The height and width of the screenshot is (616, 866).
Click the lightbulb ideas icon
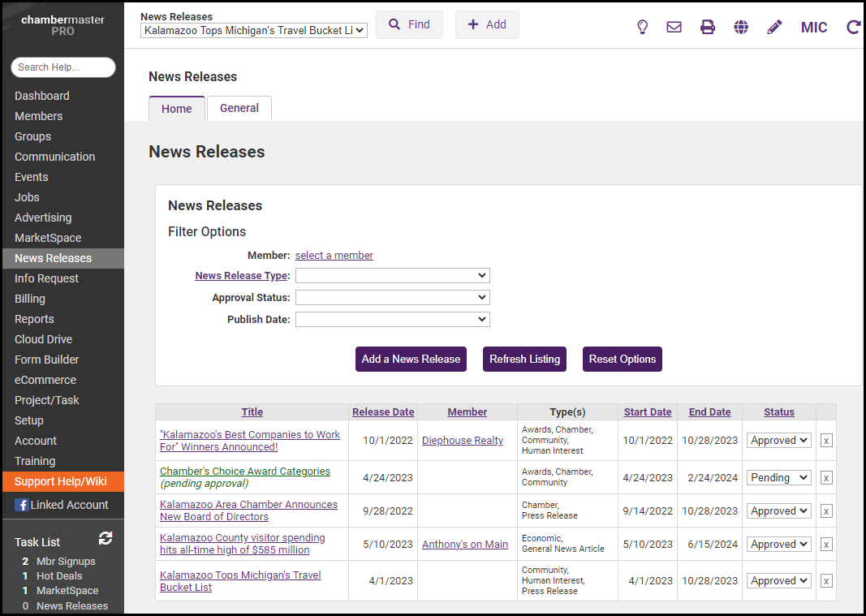pyautogui.click(x=642, y=27)
